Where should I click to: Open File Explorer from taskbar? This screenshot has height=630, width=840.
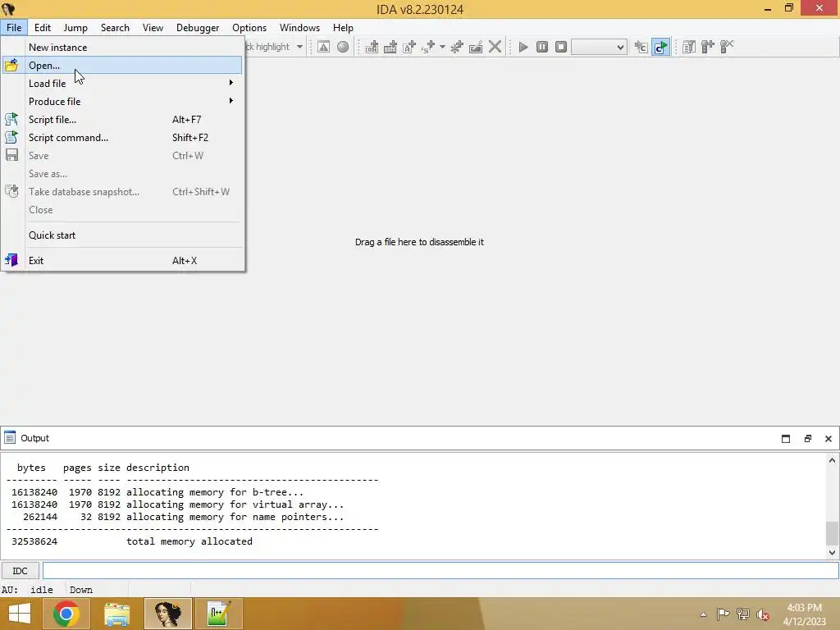pyautogui.click(x=117, y=614)
